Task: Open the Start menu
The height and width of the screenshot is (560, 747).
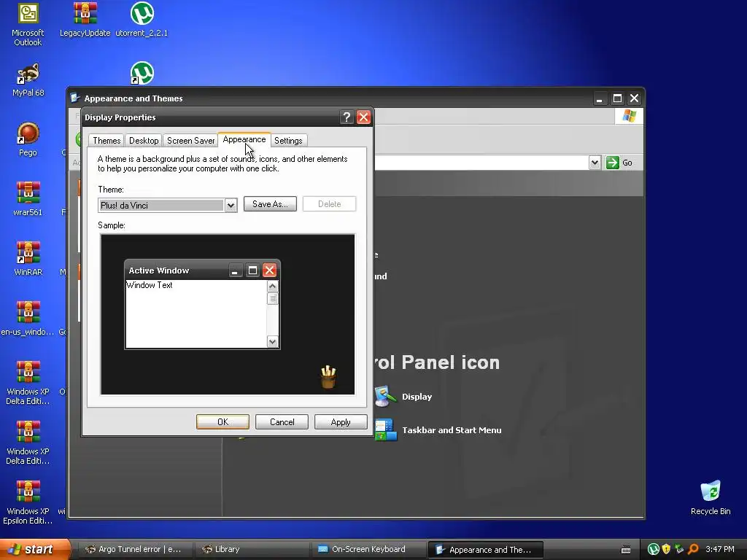Action: pos(35,549)
